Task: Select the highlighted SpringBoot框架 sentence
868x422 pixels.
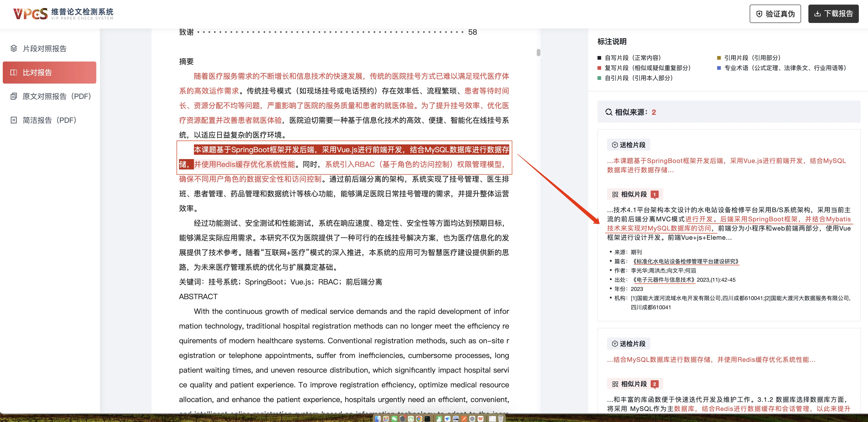Action: click(x=351, y=150)
